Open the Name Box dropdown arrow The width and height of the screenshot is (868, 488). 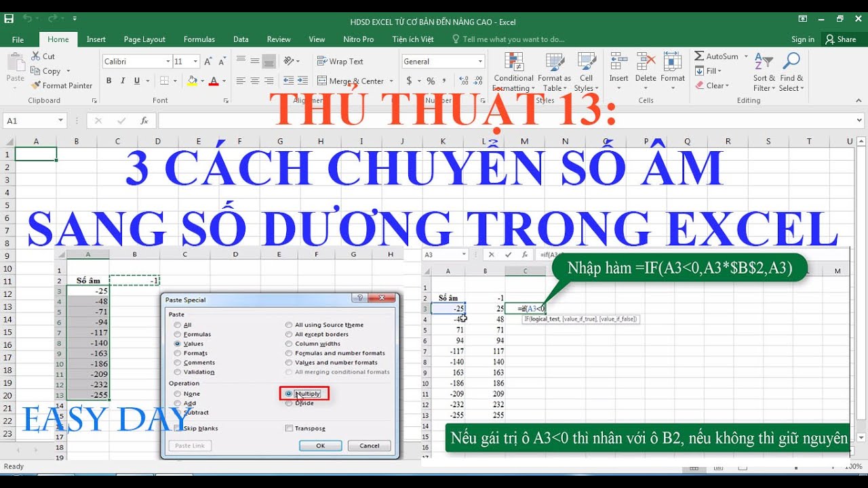[60, 121]
